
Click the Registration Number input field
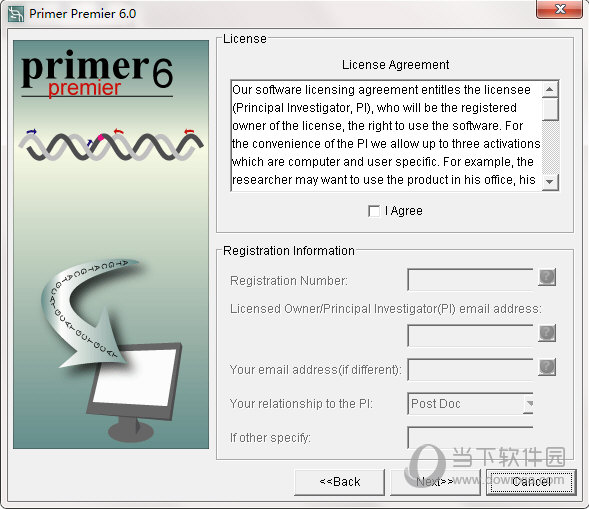(470, 279)
